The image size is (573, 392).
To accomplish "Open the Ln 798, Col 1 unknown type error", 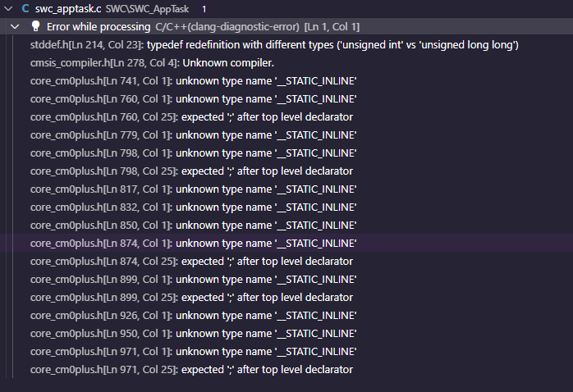I will click(x=193, y=153).
